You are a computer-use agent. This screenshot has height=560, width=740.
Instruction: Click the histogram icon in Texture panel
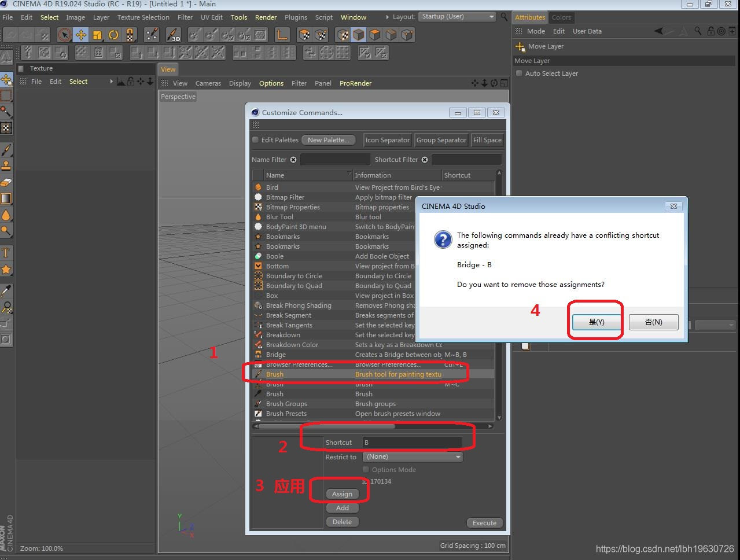coord(120,82)
